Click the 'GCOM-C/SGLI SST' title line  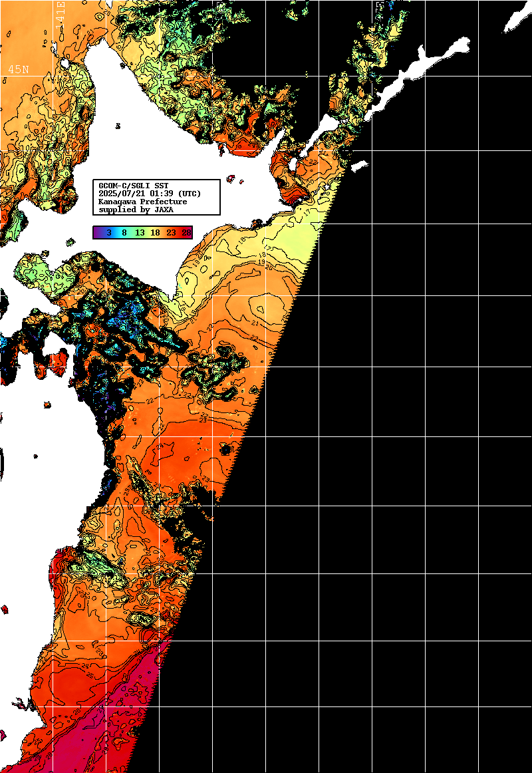tap(134, 186)
